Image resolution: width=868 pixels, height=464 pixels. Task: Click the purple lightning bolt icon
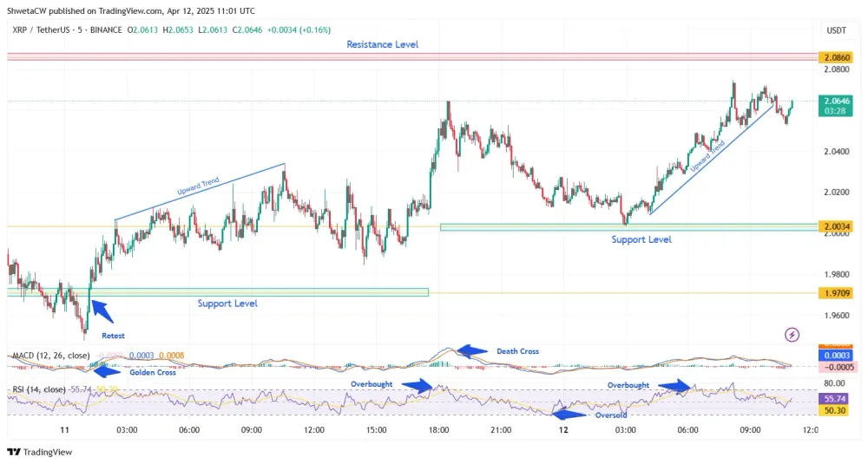point(791,334)
